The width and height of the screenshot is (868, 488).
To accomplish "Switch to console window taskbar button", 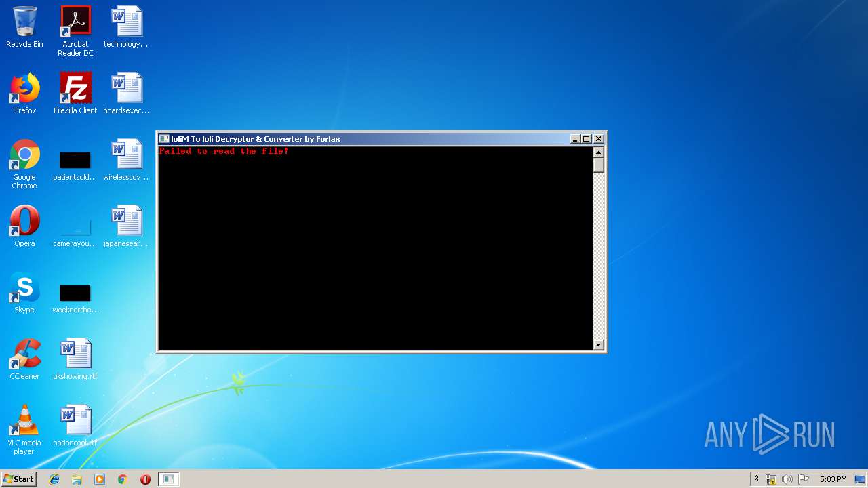I will [x=168, y=479].
